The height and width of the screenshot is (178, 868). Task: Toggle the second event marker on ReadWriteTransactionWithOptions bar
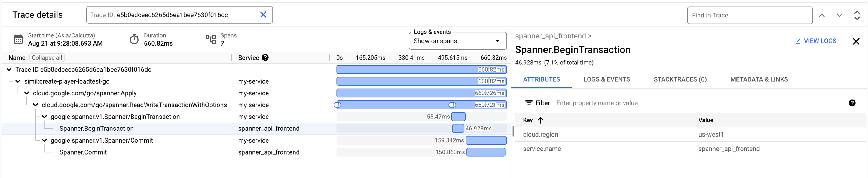pyautogui.click(x=452, y=105)
